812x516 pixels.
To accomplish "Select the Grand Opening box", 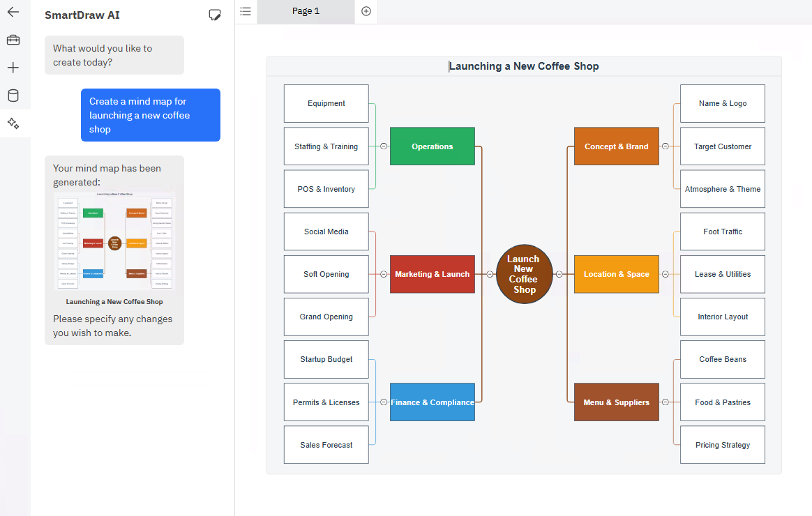I will click(x=326, y=317).
